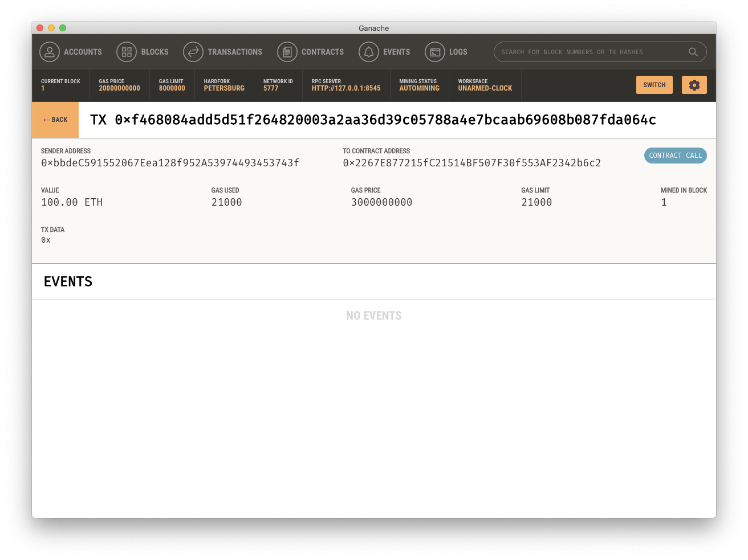Image resolution: width=748 pixels, height=560 pixels.
Task: Click the header gas price 20000000000
Action: point(119,88)
